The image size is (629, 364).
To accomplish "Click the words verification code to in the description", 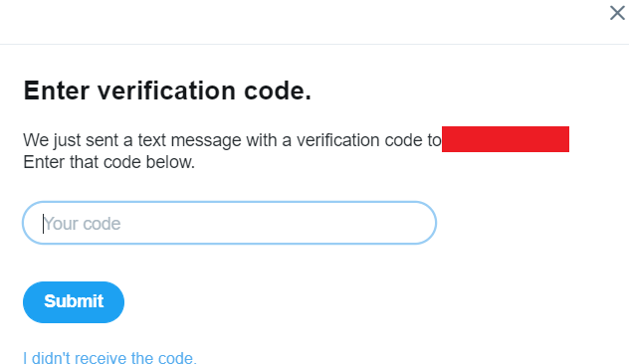I will 368,140.
